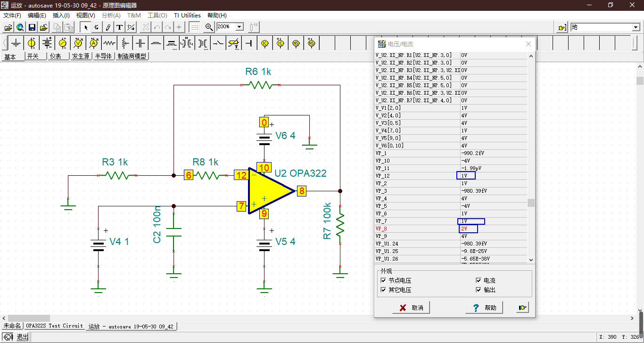The height and width of the screenshot is (343, 644).
Task: Place the first IC marker component
Action: click(x=265, y=43)
